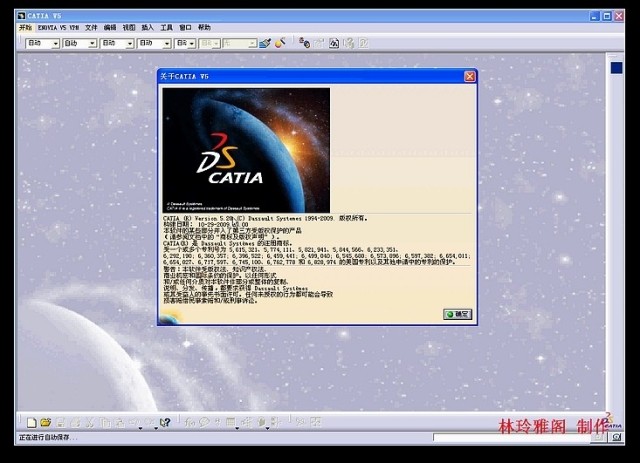The width and height of the screenshot is (640, 463).
Task: Click the greyed-out Cut scissors icon
Action: click(x=89, y=423)
